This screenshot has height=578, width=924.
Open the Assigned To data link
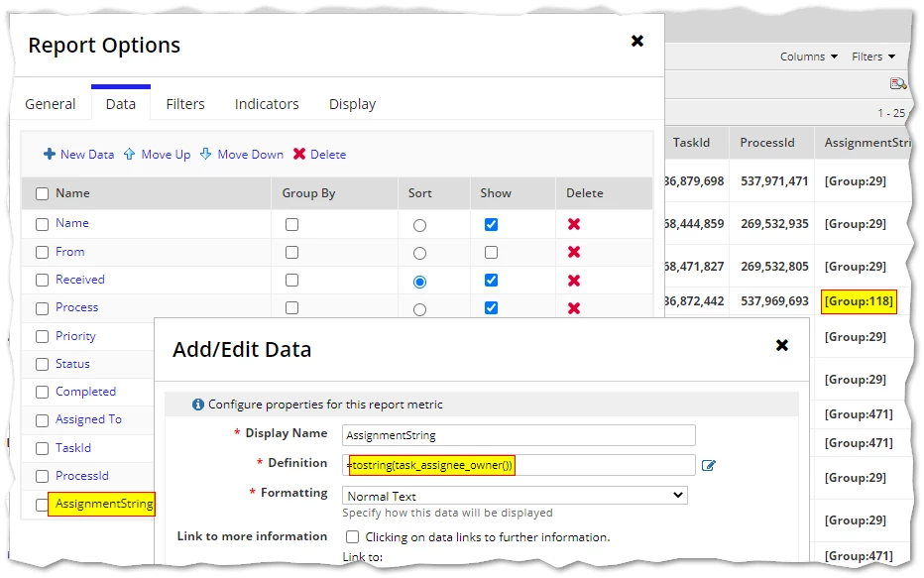coord(88,419)
